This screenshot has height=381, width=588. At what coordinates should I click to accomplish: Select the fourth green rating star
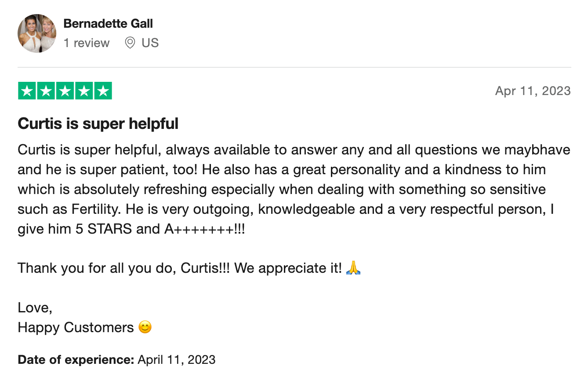click(x=84, y=91)
